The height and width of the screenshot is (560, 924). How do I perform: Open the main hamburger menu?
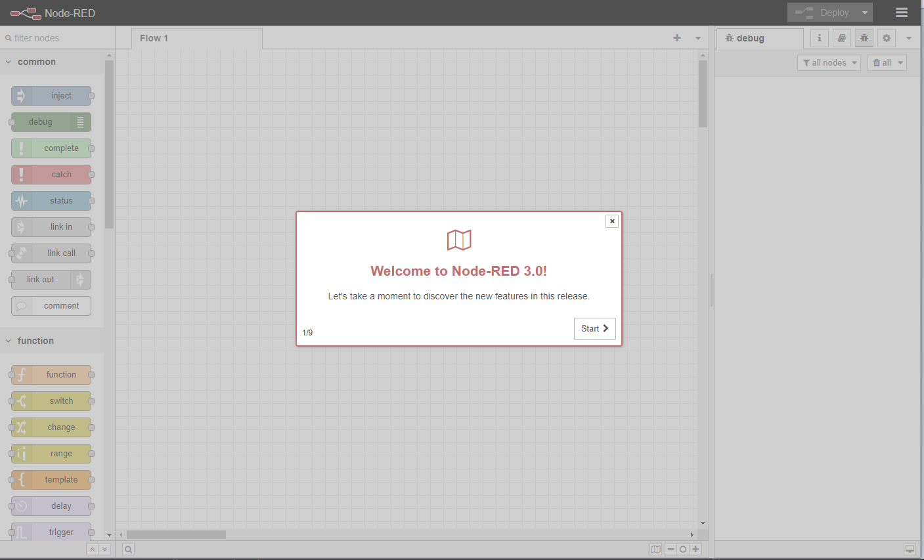point(901,12)
